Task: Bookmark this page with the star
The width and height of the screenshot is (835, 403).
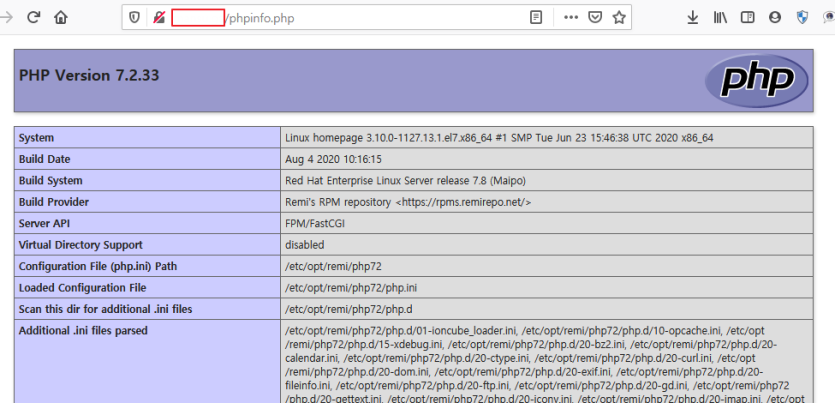Action: [x=618, y=18]
